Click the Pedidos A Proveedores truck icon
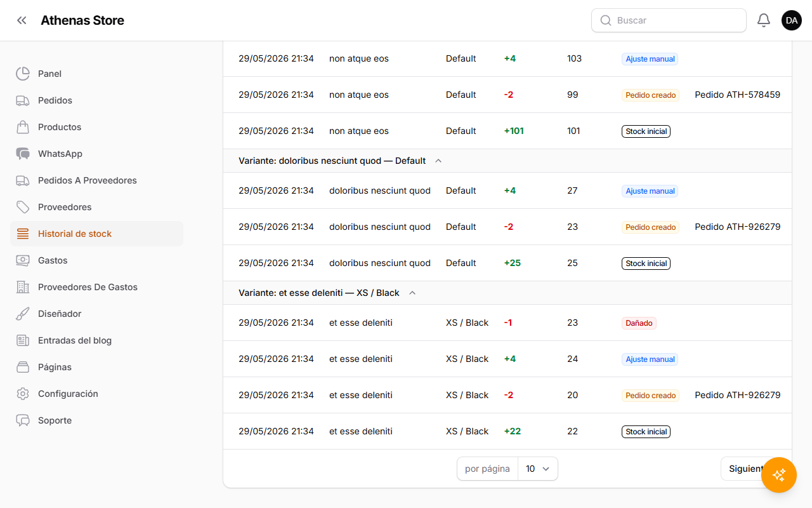Screen dimensions: 812x508 [x=23, y=180]
